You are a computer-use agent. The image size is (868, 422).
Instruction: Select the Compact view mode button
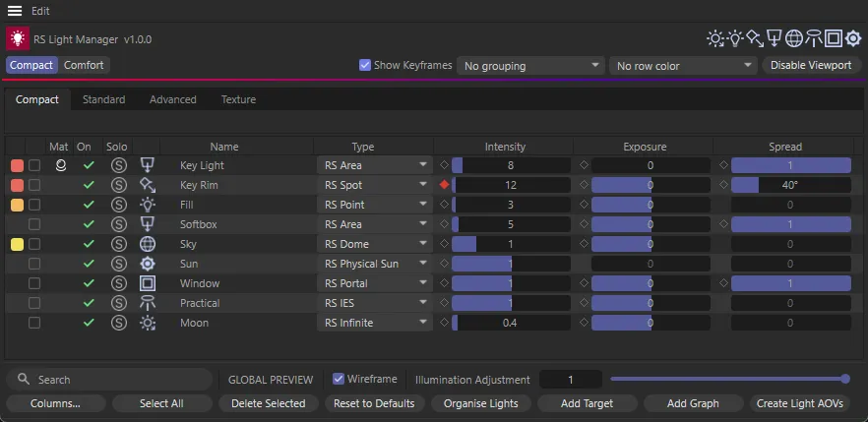tap(31, 65)
